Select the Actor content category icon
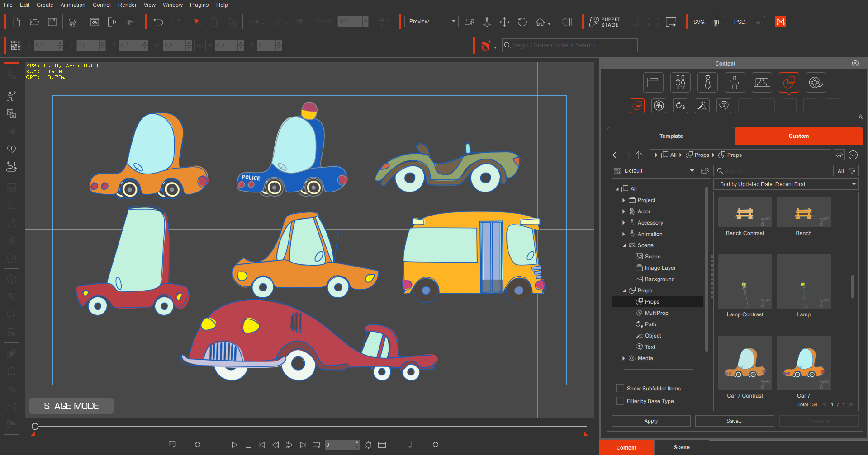Viewport: 868px width, 455px height. pos(680,82)
